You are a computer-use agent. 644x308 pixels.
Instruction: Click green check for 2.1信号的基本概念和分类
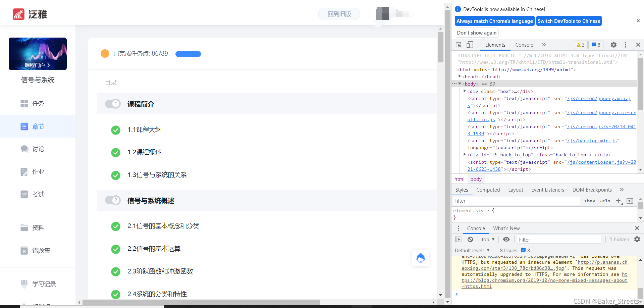116,226
